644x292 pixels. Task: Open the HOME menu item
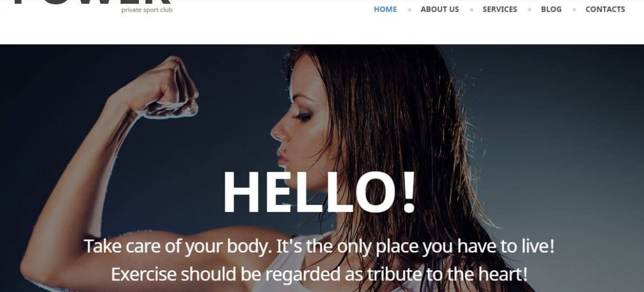click(385, 9)
